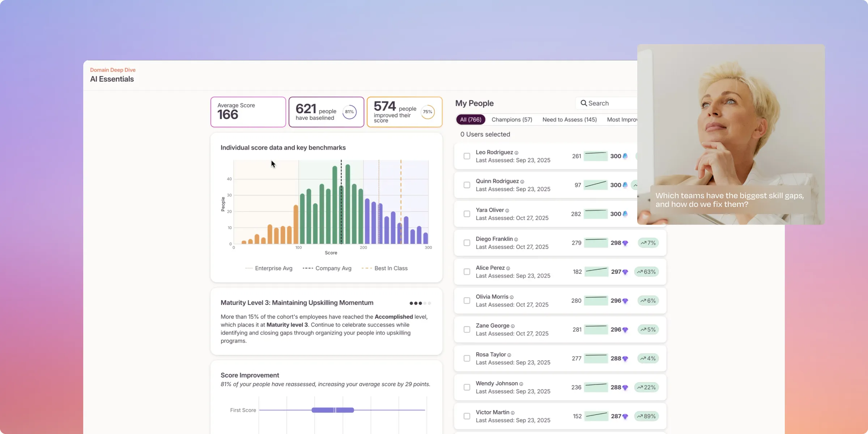868x434 pixels.
Task: Select the Leo Rodriguez checkbox
Action: (x=467, y=156)
